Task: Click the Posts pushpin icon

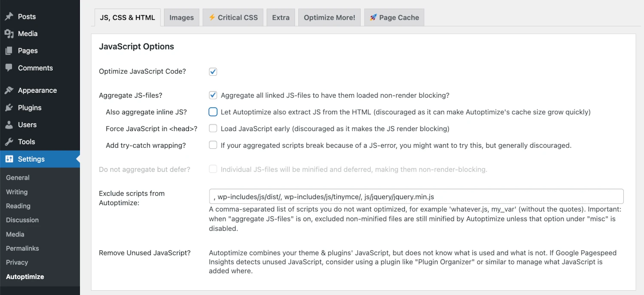Action: point(9,17)
